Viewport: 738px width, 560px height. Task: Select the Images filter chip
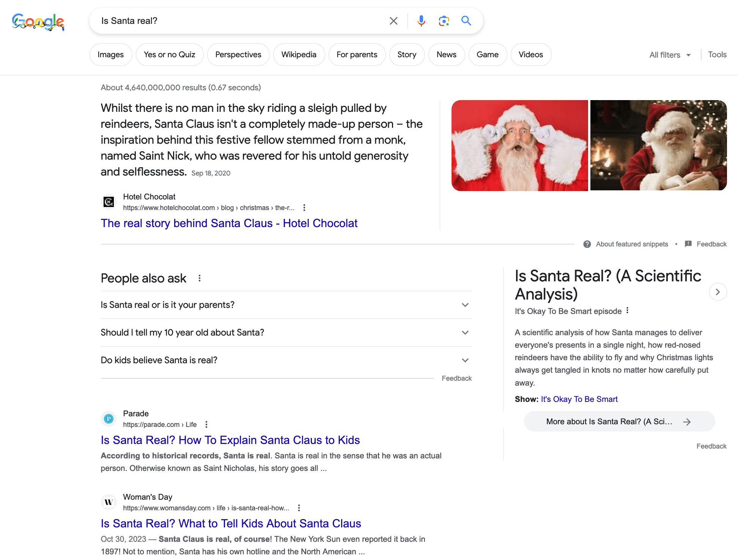pos(111,55)
